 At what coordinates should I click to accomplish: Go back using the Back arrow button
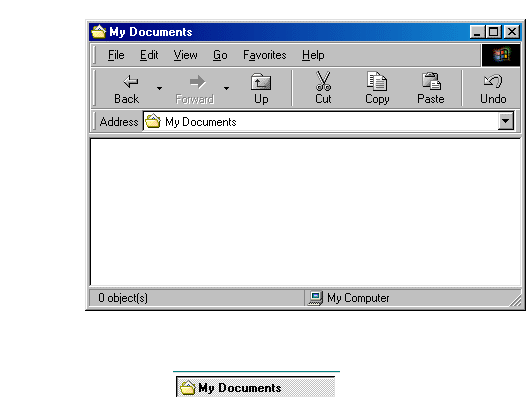click(x=127, y=89)
